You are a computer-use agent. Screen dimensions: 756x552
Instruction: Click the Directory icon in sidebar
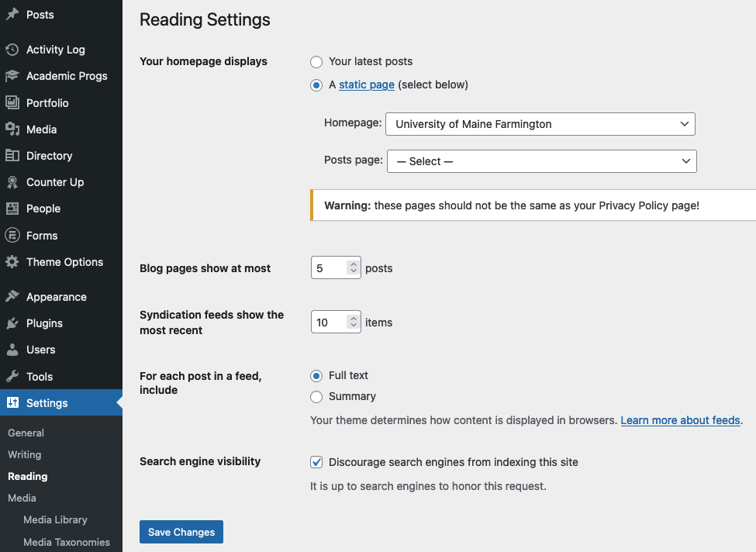tap(12, 155)
